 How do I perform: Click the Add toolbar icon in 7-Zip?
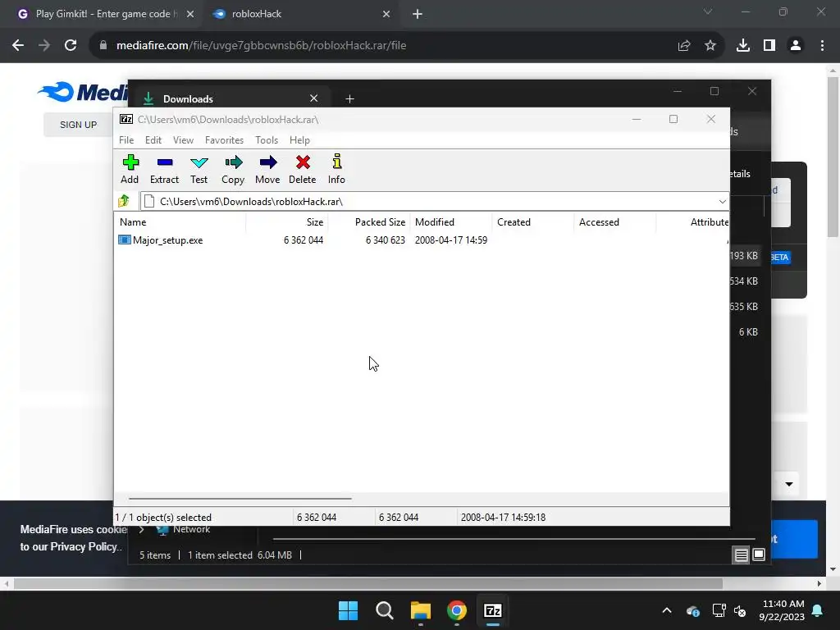[x=130, y=169]
